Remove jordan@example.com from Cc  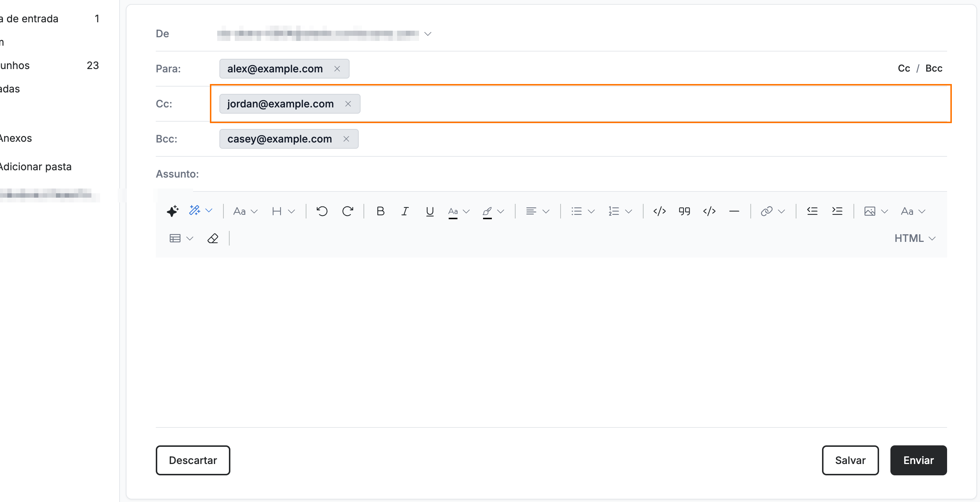pos(348,104)
